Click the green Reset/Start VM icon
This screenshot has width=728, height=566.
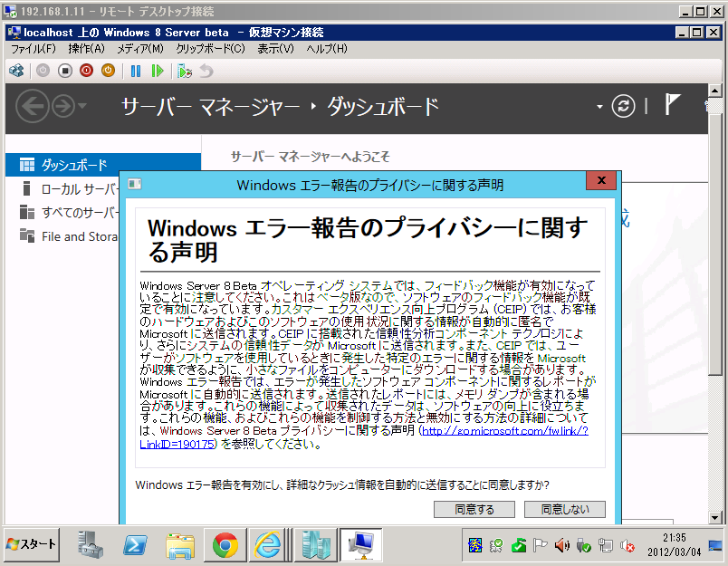(x=158, y=70)
